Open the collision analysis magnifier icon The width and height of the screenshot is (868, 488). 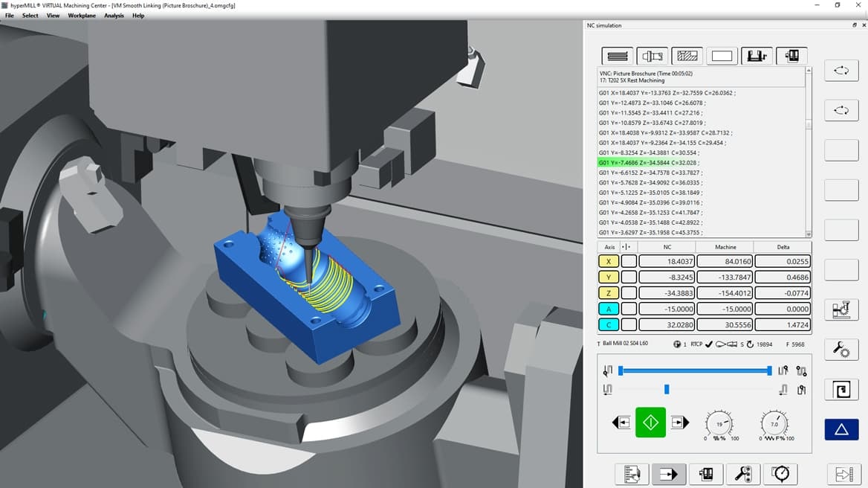pos(743,474)
